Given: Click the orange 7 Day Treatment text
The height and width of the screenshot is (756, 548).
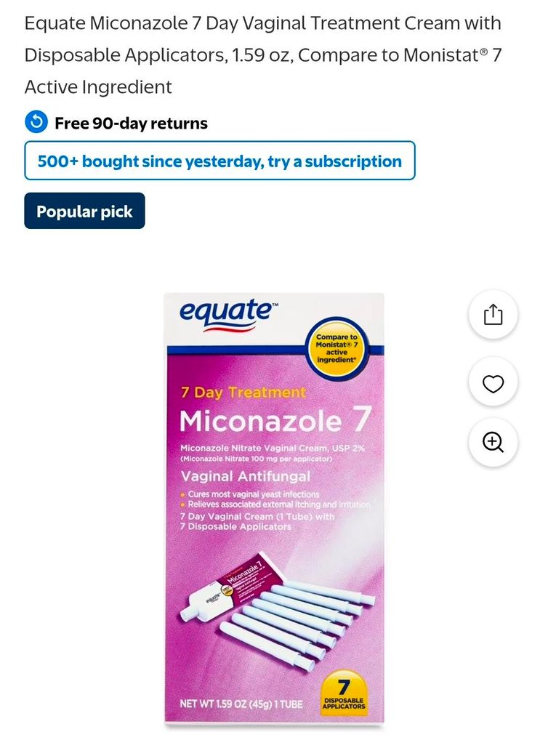Looking at the screenshot, I should [243, 392].
